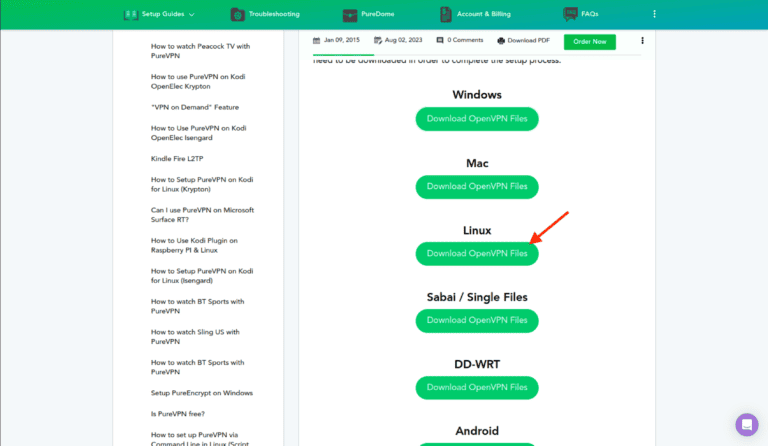Image resolution: width=768 pixels, height=446 pixels.
Task: Click the DD-WRT section heading
Action: click(x=477, y=365)
